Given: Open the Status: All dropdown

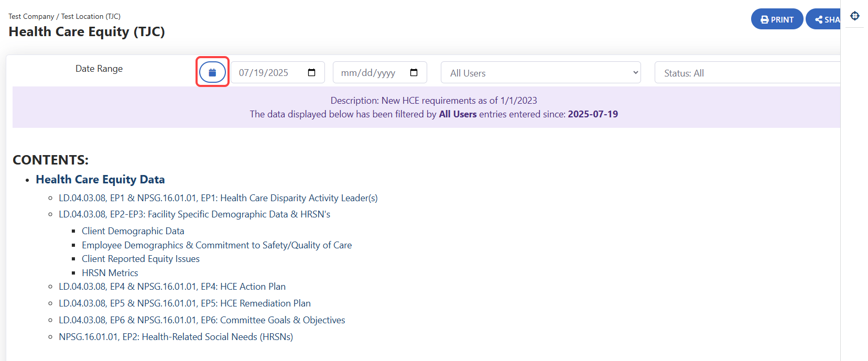Looking at the screenshot, I should pyautogui.click(x=747, y=73).
